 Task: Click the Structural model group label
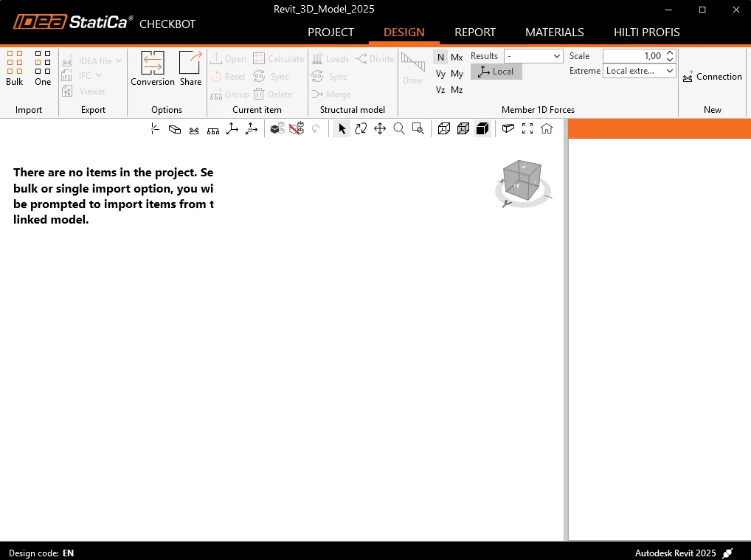pyautogui.click(x=352, y=110)
